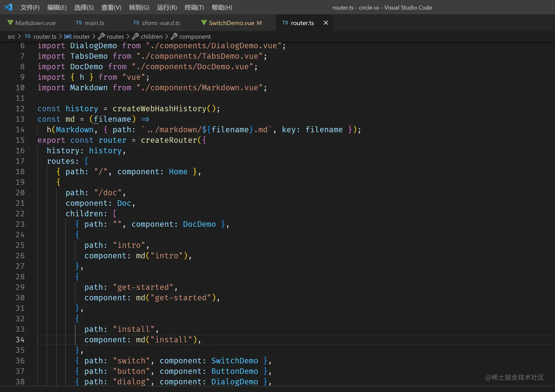Click "./components/Markdown.vue" import path string
The image size is (555, 392).
point(200,88)
